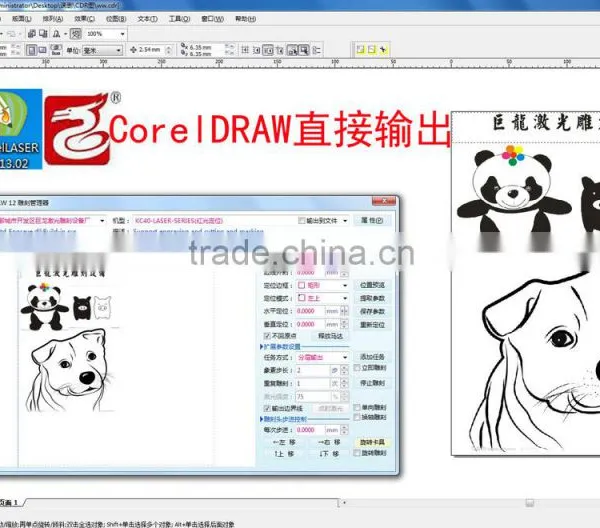Toggle Snap to Objects icon

click(x=268, y=50)
